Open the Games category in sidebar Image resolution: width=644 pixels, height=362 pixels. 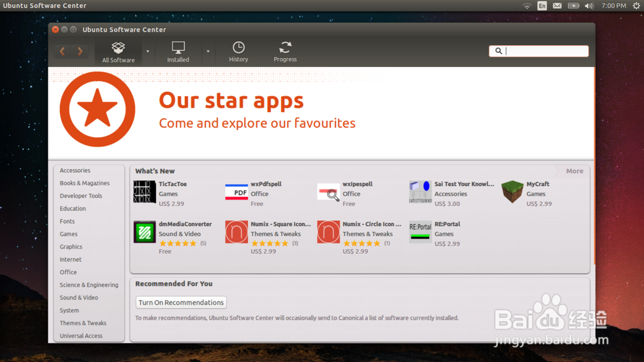coord(69,234)
